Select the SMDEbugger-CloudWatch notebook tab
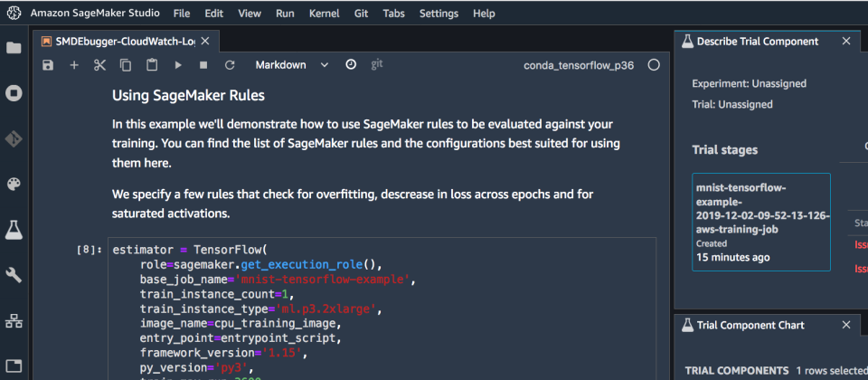Image resolution: width=868 pixels, height=380 pixels. pos(126,41)
